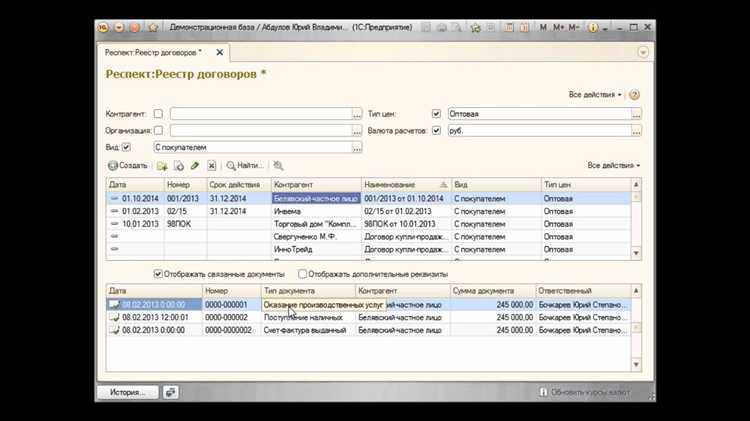Click the copy item icon
The height and width of the screenshot is (421, 750).
pyautogui.click(x=179, y=166)
